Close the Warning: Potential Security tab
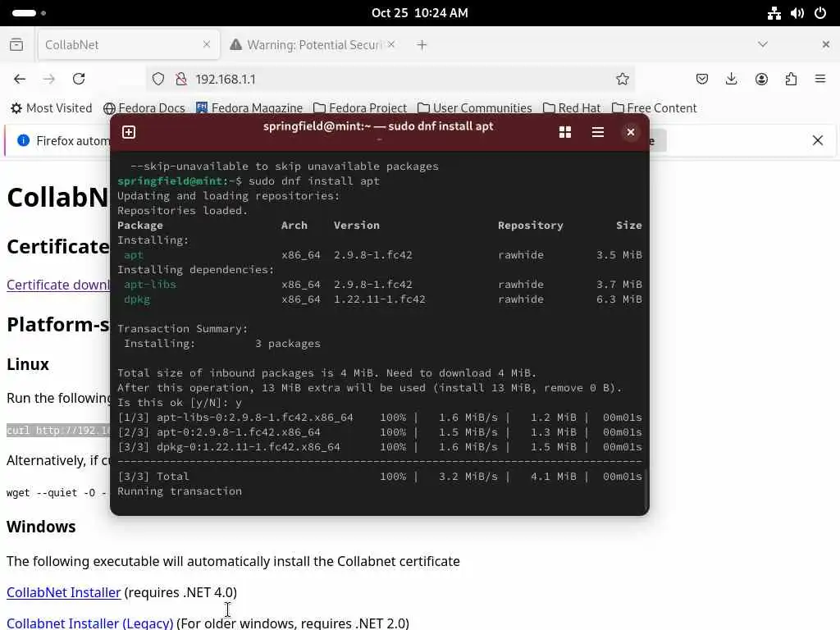The height and width of the screenshot is (630, 840). tap(391, 44)
